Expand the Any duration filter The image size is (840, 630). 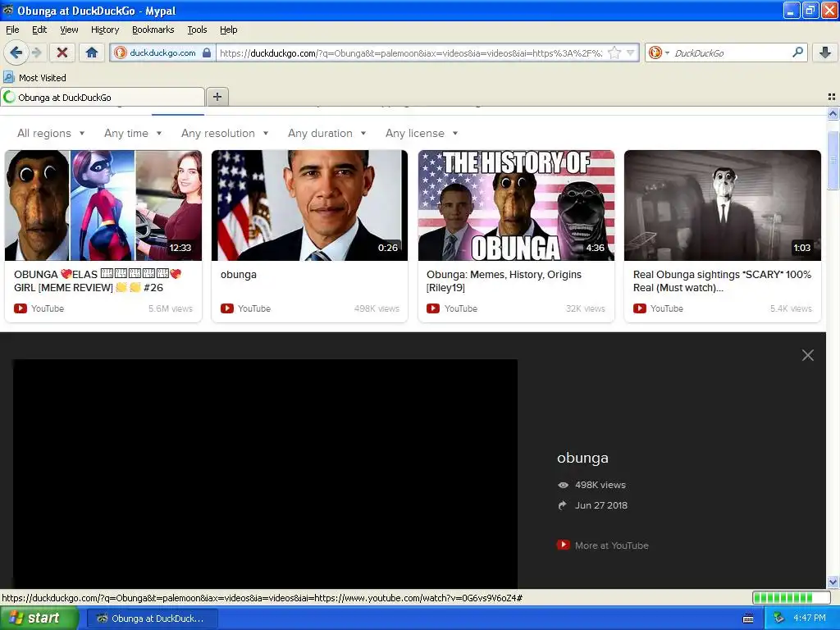click(x=326, y=134)
